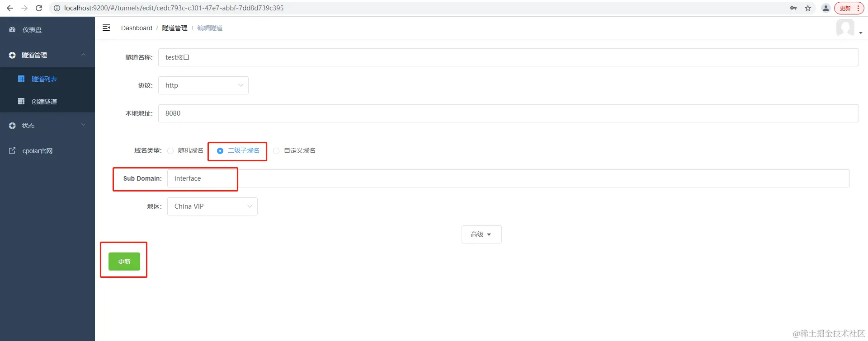Open 仪表盘 in the sidebar
868x341 pixels.
(x=47, y=29)
